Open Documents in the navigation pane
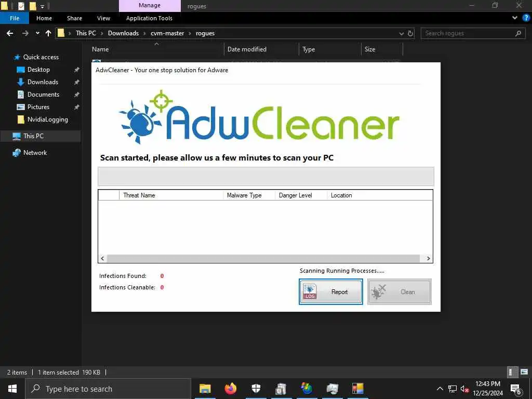The height and width of the screenshot is (399, 532). coord(43,95)
